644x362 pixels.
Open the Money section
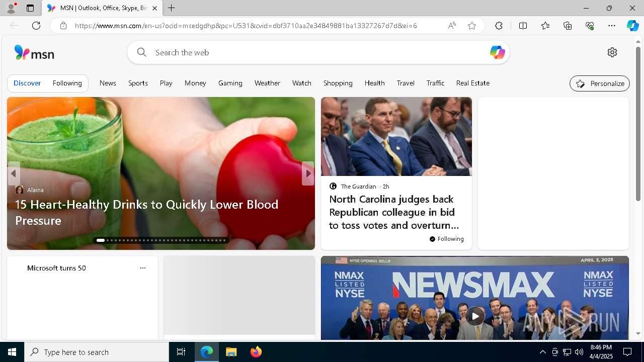195,83
